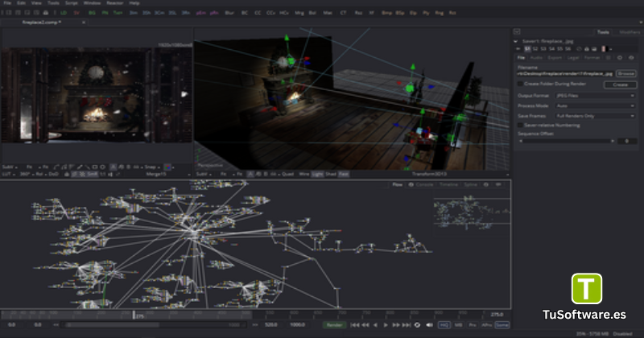Viewport: 644px width, 338px height.
Task: Start the Render button
Action: pyautogui.click(x=334, y=325)
